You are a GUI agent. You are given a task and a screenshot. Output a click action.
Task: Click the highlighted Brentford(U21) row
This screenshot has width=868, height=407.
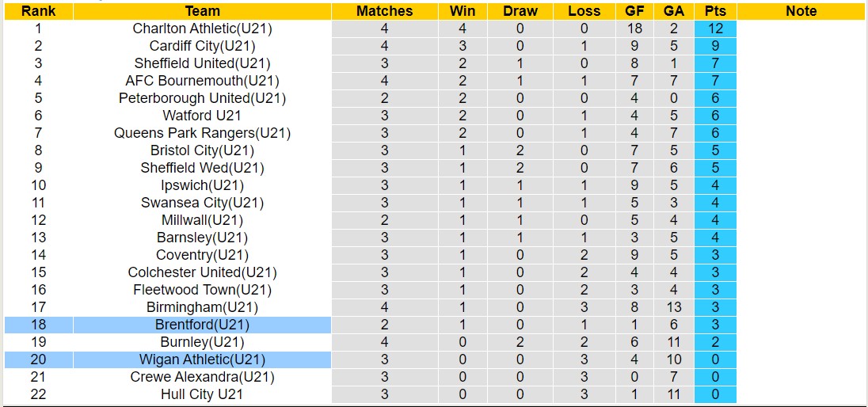tap(202, 325)
